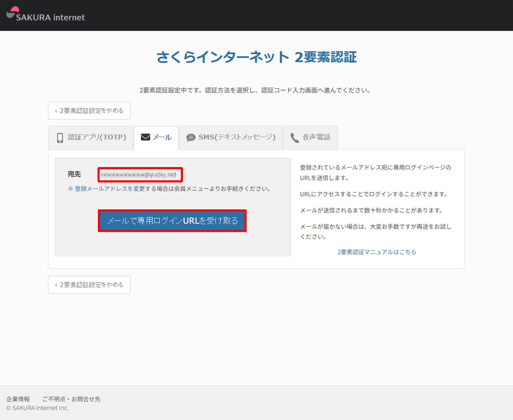The height and width of the screenshot is (420, 513).
Task: Switch to the 音声電話 tab
Action: [316, 138]
